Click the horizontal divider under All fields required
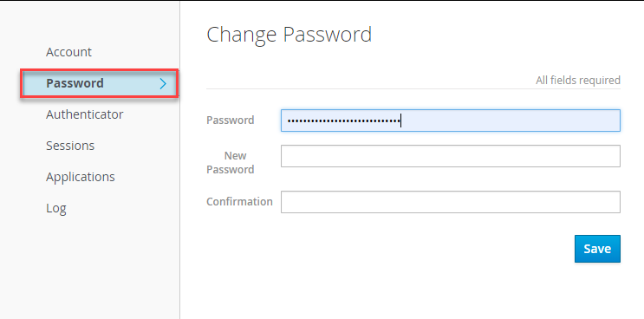The height and width of the screenshot is (319, 644). tap(413, 88)
